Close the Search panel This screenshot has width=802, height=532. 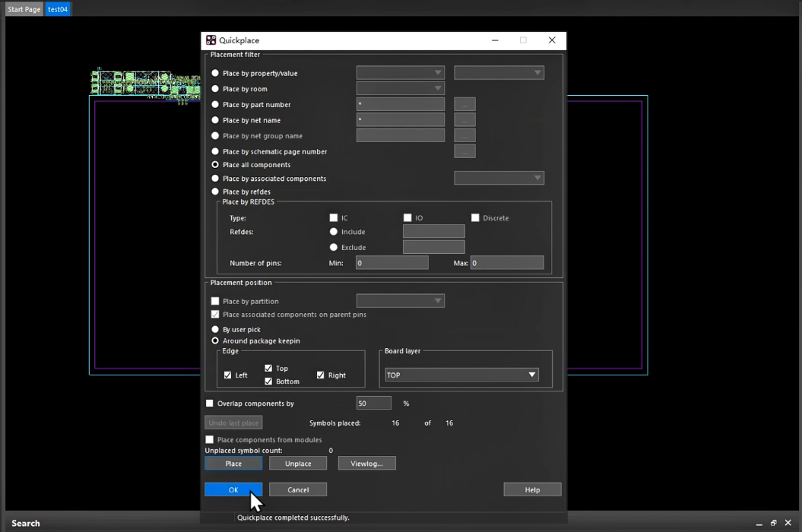[x=788, y=523]
